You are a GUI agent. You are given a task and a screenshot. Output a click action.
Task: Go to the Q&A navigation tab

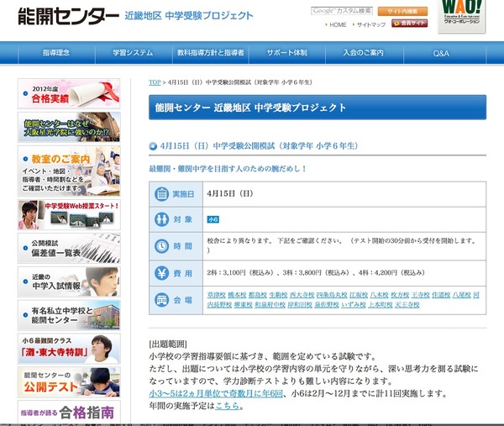click(441, 53)
